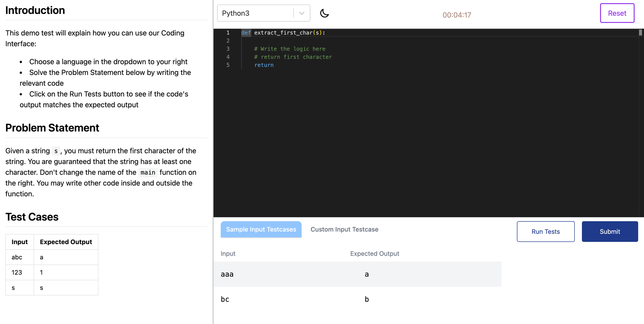Viewport: 644px width, 324px height.
Task: Open the language selection dropdown
Action: tap(263, 13)
